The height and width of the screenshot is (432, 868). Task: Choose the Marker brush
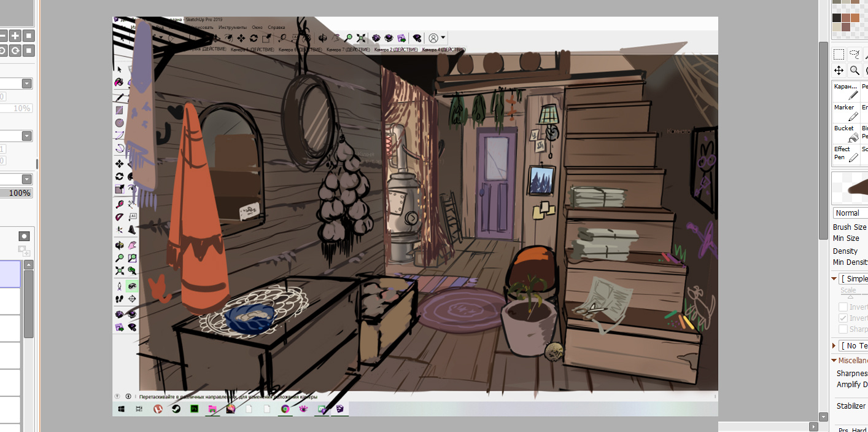click(847, 112)
